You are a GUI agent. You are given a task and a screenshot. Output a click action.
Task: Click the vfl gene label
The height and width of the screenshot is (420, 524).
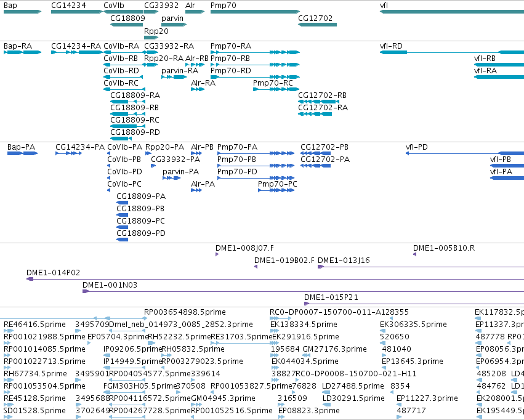tap(384, 6)
